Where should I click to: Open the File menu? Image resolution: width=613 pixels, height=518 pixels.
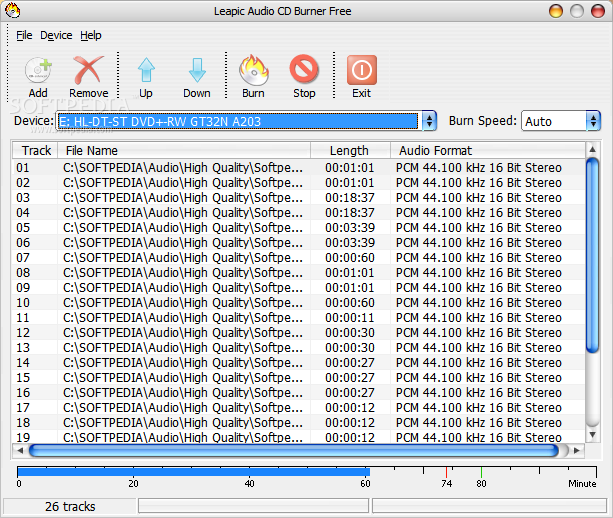(x=24, y=35)
